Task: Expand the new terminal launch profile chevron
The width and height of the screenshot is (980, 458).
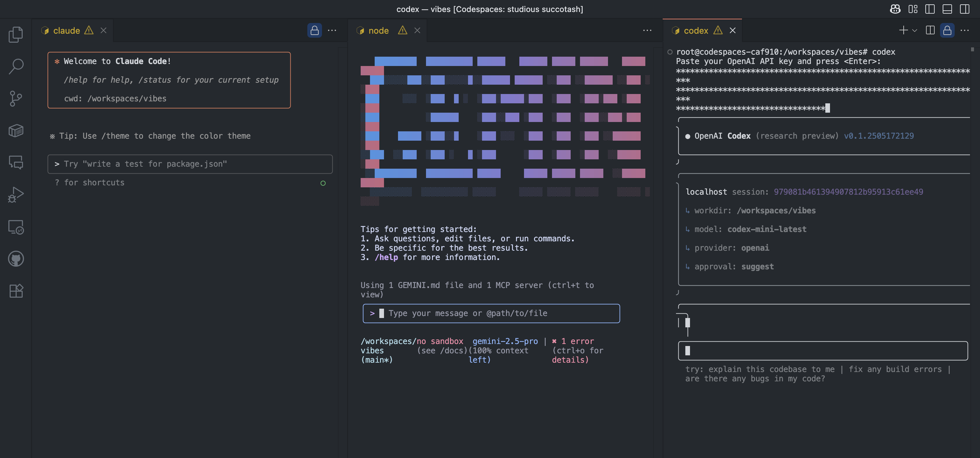Action: click(915, 30)
